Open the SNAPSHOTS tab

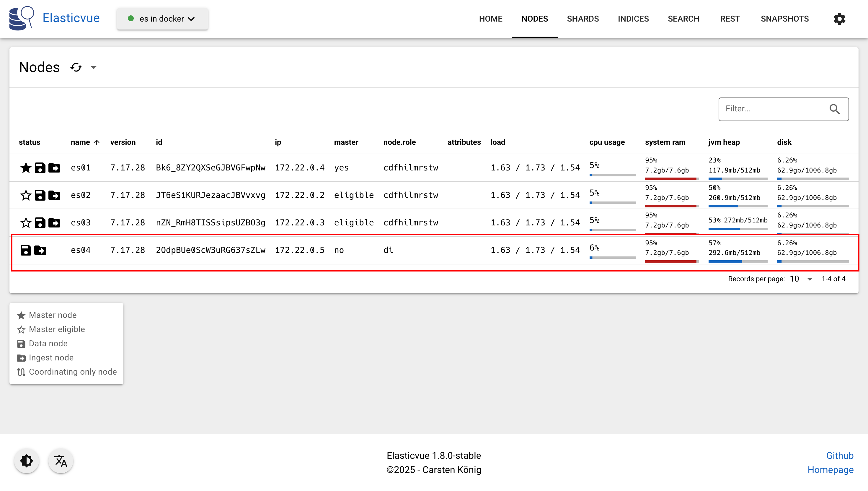point(784,19)
